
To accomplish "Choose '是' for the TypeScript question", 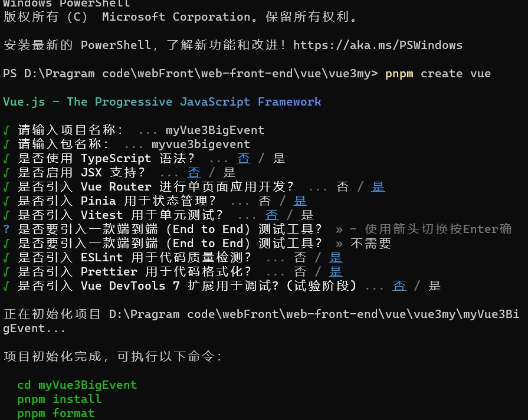I will point(279,158).
